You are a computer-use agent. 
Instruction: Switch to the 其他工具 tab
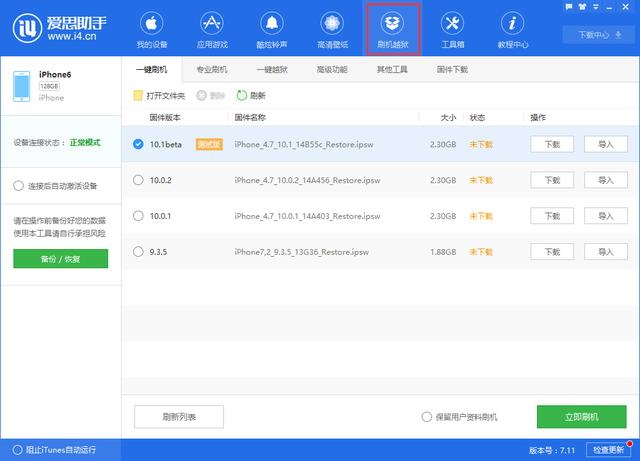(392, 69)
